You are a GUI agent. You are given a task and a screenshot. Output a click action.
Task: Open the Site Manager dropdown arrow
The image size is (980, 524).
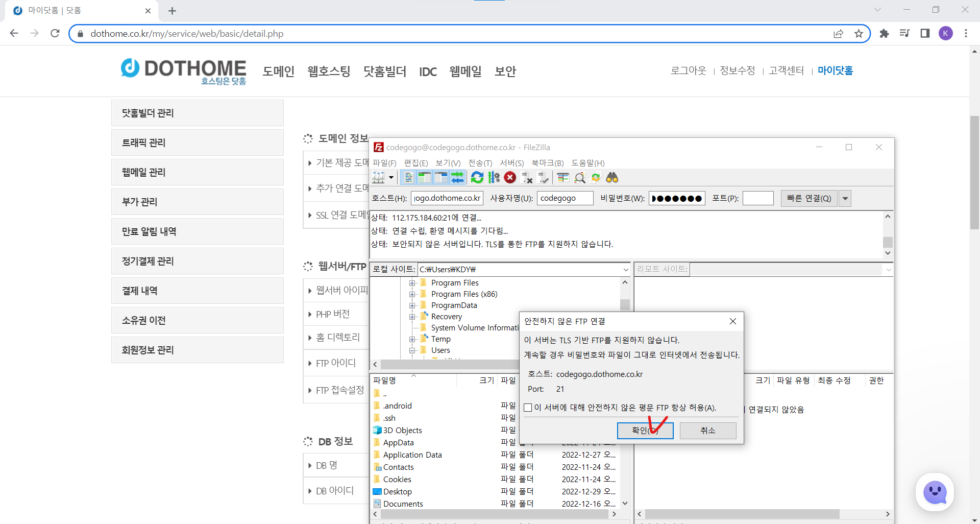click(391, 178)
